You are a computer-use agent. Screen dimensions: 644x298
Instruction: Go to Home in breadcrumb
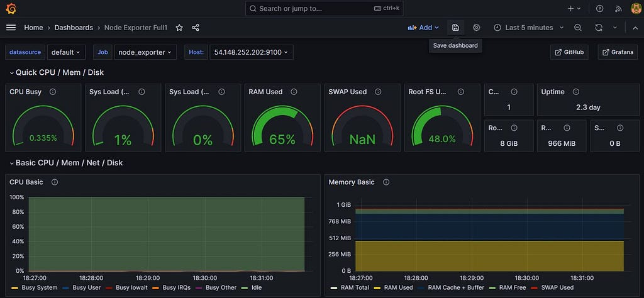click(x=33, y=28)
